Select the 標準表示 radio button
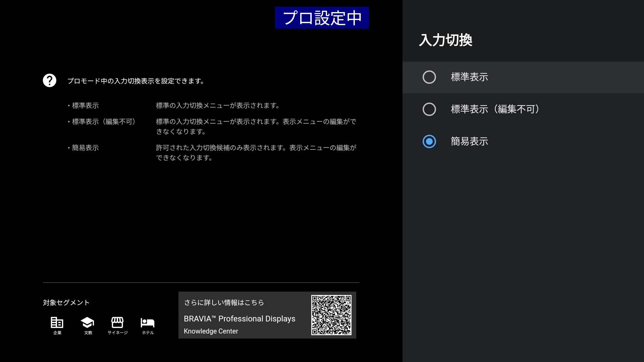 click(x=429, y=77)
